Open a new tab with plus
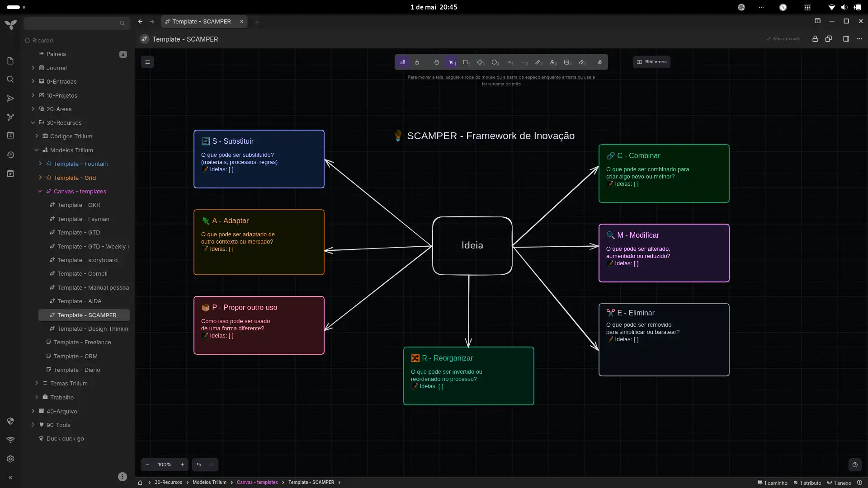868x488 pixels. click(257, 22)
